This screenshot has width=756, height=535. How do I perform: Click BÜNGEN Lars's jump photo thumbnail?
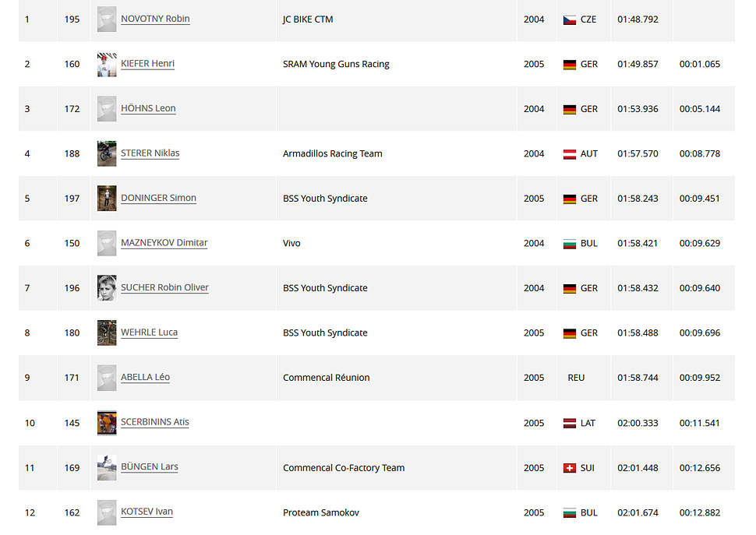107,467
